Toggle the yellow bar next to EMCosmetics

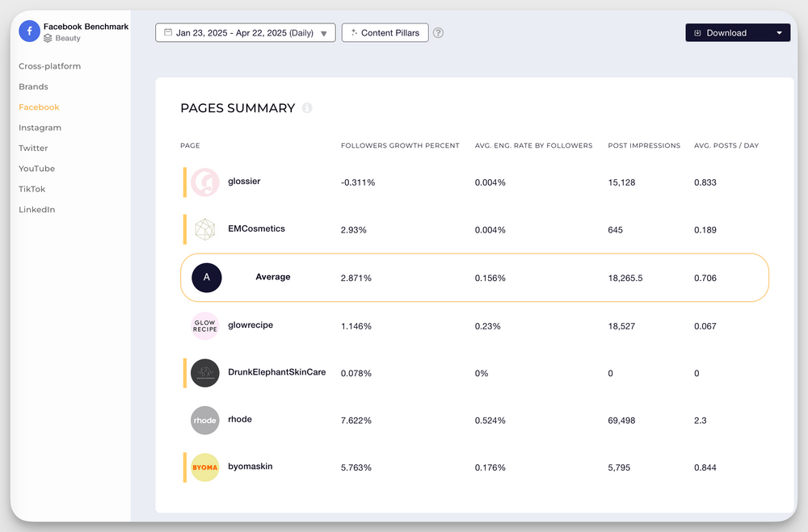183,229
